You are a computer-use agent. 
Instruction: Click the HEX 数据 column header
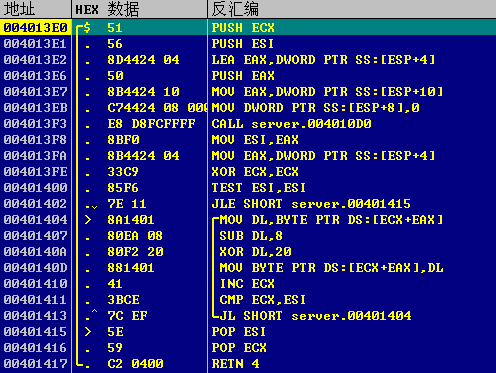139,9
